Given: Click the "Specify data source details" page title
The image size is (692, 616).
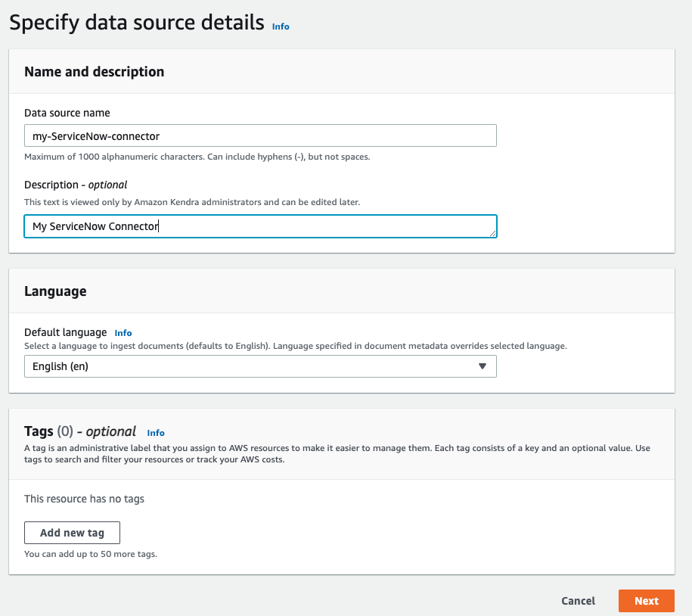Looking at the screenshot, I should (x=137, y=22).
